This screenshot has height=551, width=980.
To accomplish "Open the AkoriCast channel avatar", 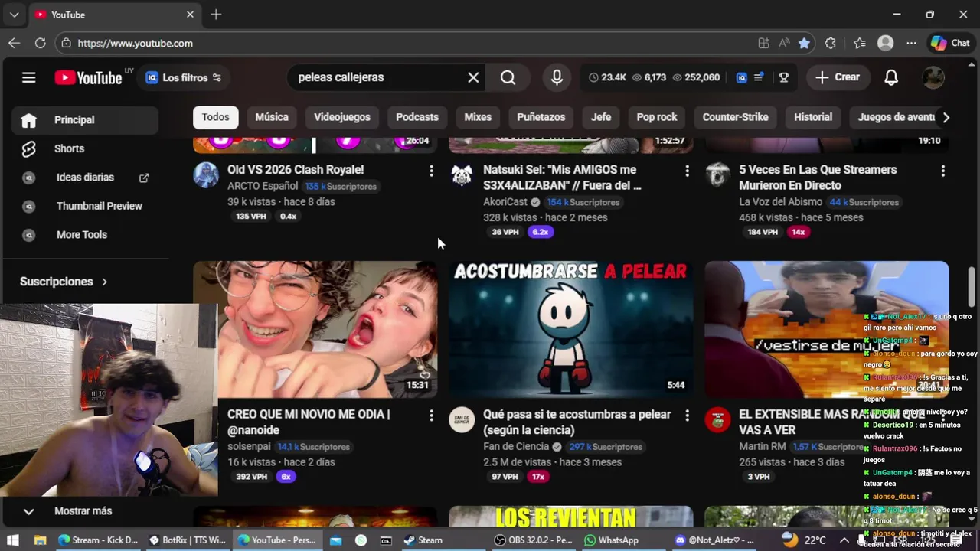I will [462, 175].
